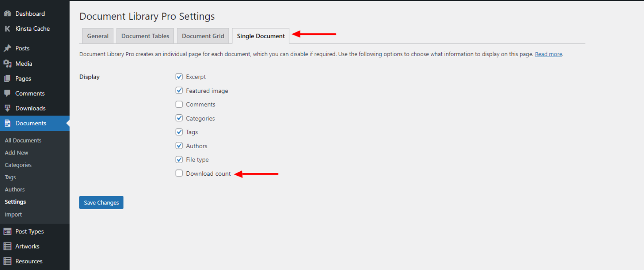Open the Dashboard from the sidebar

tap(7, 13)
